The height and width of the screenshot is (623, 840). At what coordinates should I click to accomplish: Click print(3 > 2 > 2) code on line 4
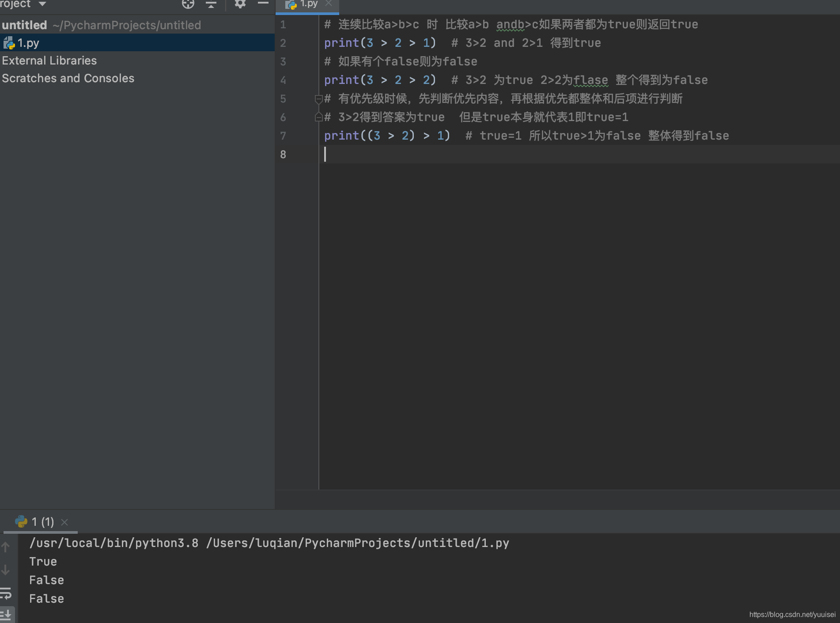pos(380,80)
